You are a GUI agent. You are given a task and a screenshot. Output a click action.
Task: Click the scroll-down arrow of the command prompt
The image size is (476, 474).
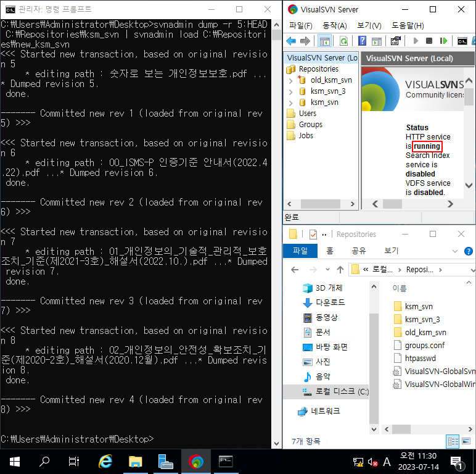(x=276, y=443)
